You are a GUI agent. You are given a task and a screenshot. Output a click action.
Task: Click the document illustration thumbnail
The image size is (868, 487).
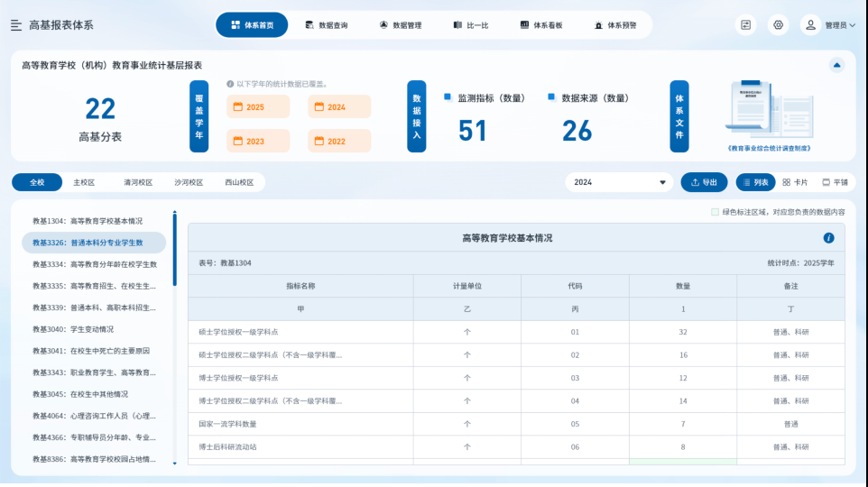769,110
